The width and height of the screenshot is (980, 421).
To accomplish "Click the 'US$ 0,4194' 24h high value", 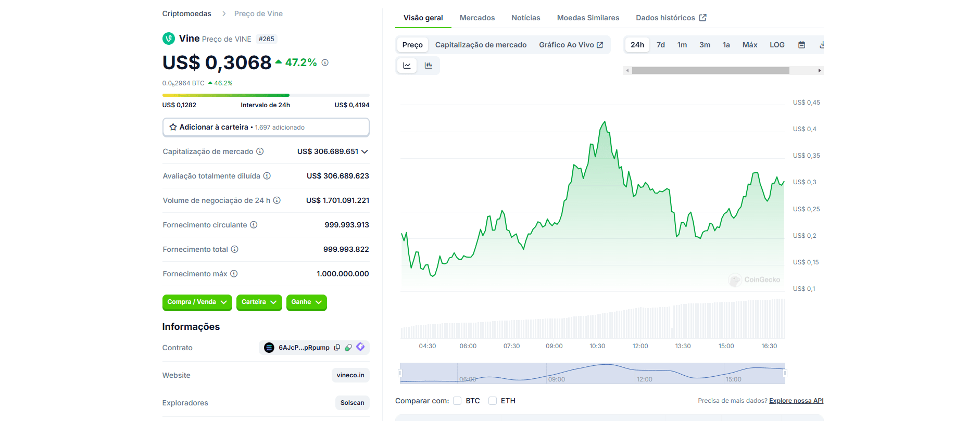I will pyautogui.click(x=352, y=105).
